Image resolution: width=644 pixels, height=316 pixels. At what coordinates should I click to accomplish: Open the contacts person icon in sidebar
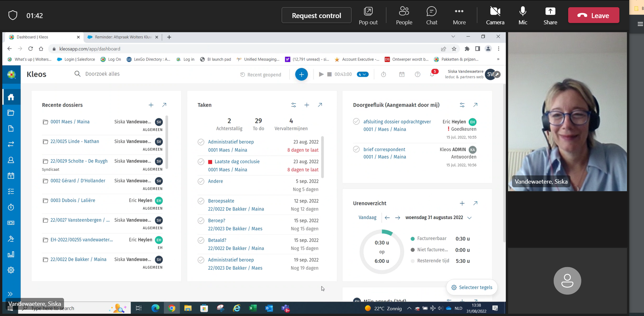(11, 160)
